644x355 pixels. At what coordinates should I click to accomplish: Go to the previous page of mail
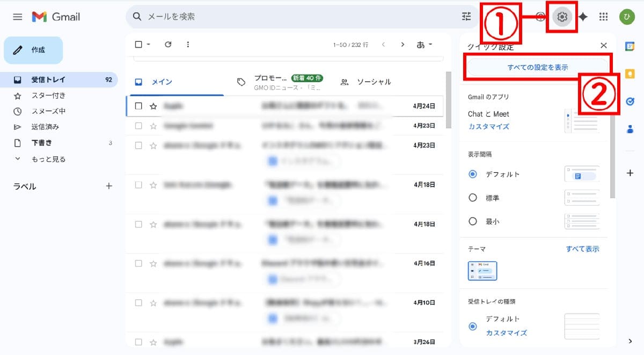[383, 45]
